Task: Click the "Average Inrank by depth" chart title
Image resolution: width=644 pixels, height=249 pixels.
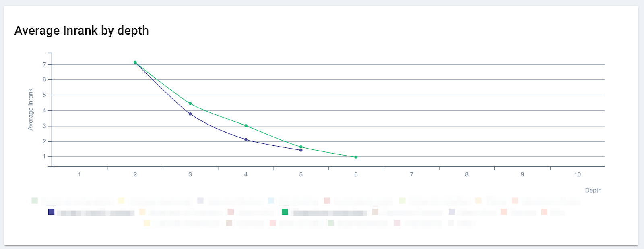Action: [82, 31]
